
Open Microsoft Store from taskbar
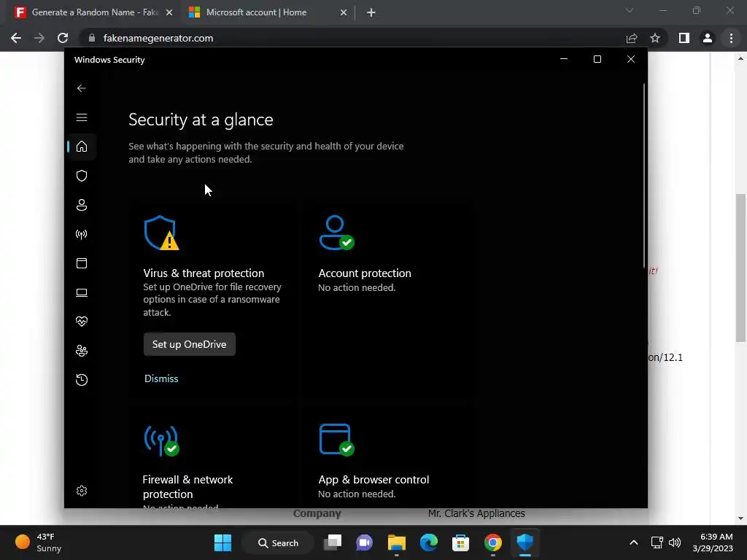[461, 542]
